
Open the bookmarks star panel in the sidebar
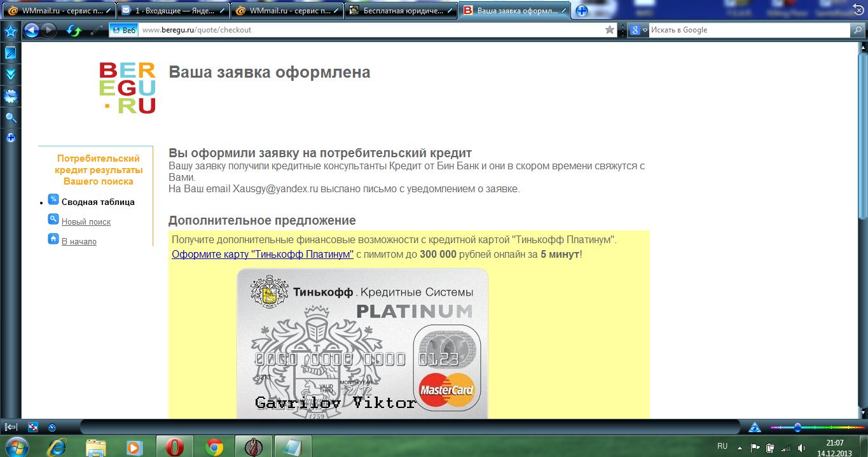coord(10,31)
